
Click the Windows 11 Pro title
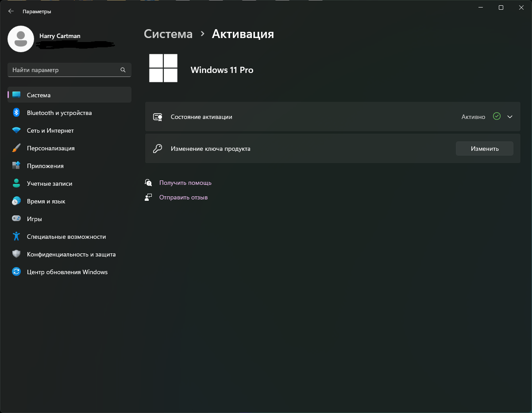222,70
